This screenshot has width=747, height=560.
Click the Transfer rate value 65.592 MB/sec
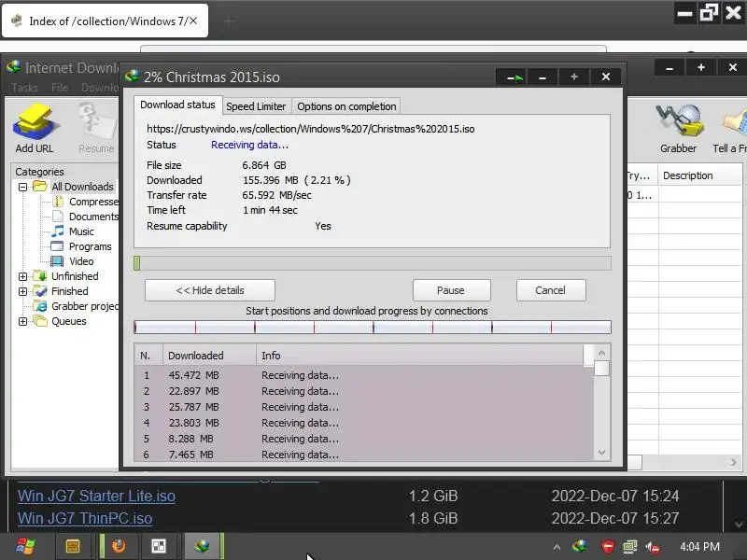pos(276,195)
